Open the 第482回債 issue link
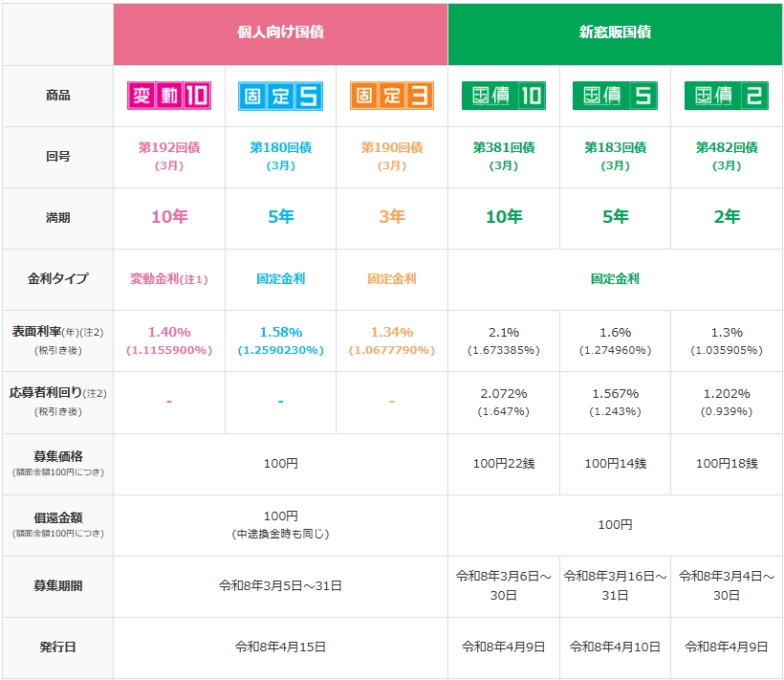This screenshot has width=784, height=680. [x=727, y=148]
